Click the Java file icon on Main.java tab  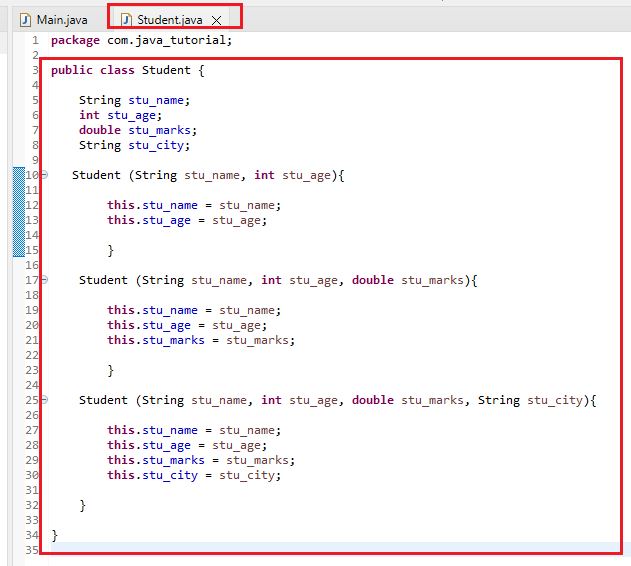pos(25,20)
